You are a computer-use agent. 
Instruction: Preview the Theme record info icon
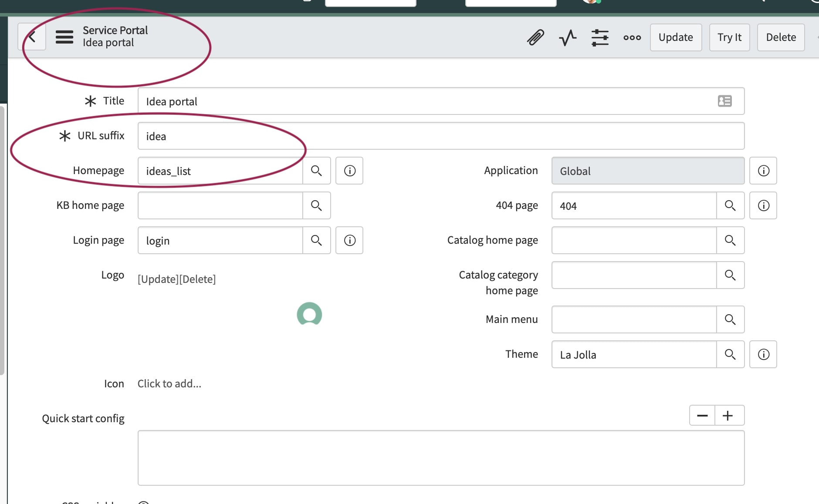(763, 354)
